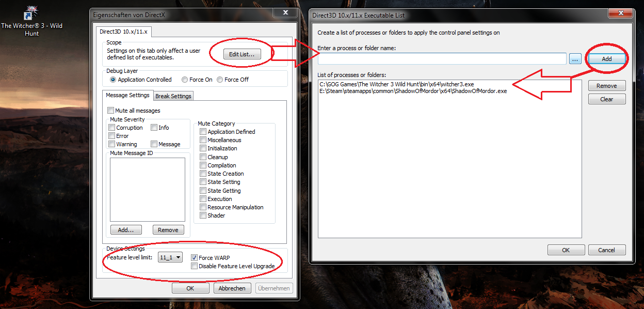Click the Clear button
The width and height of the screenshot is (644, 309).
pyautogui.click(x=607, y=99)
